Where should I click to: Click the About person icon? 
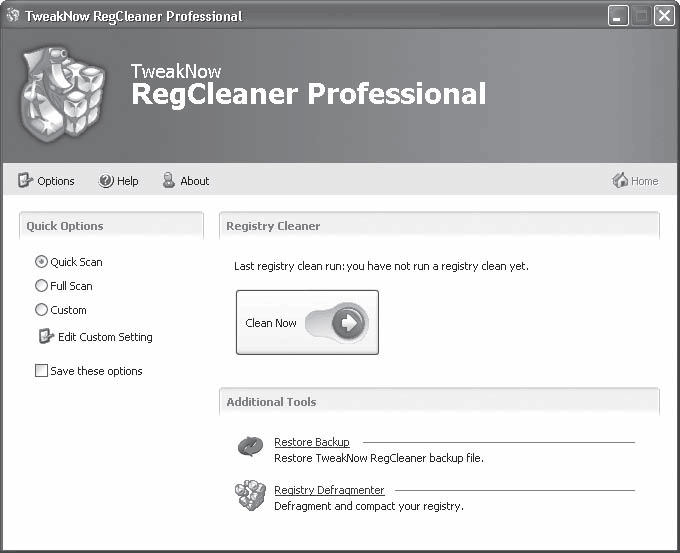click(169, 180)
